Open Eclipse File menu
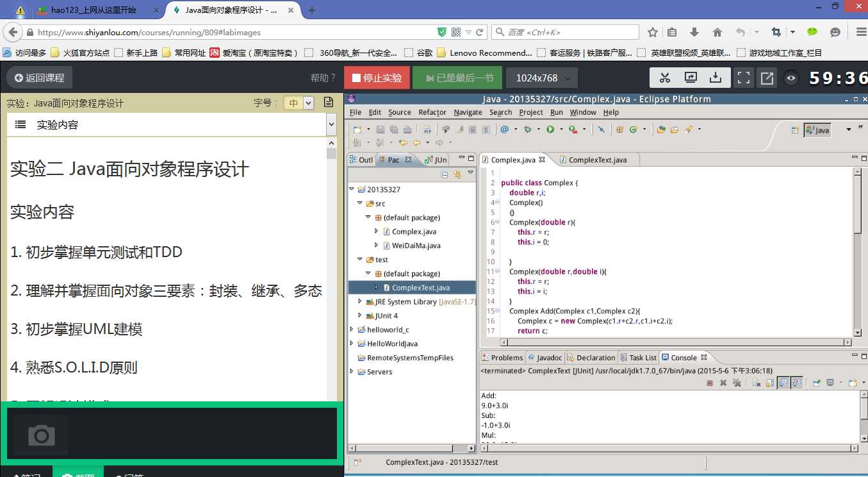Image resolution: width=868 pixels, height=477 pixels. coord(356,112)
